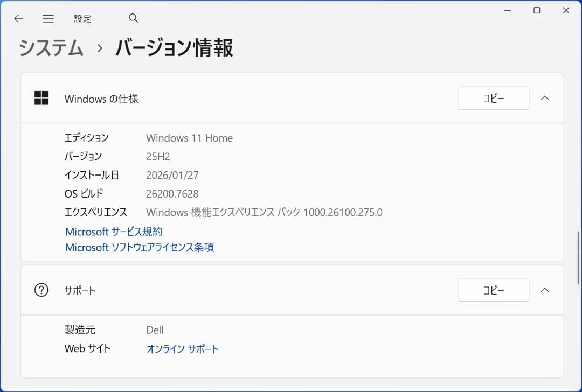Click the エディション label
The height and width of the screenshot is (392, 582).
tap(86, 138)
